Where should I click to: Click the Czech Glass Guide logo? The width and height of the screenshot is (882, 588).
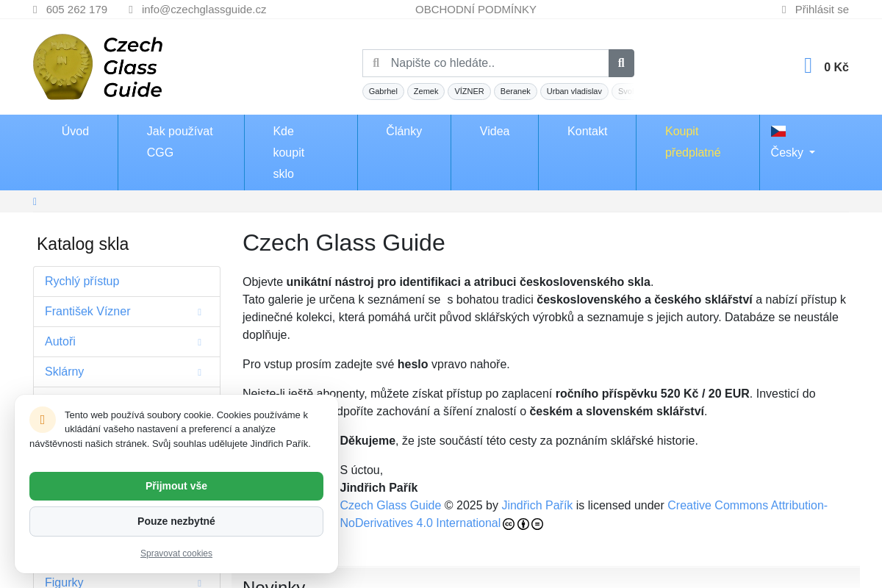pyautogui.click(x=98, y=67)
